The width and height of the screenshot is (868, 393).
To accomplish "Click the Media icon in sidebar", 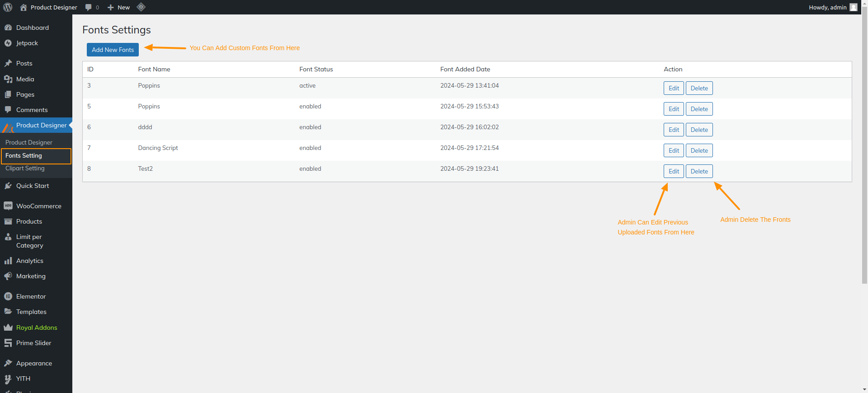I will tap(8, 79).
